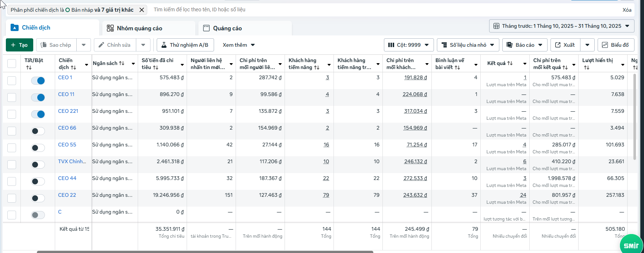The image size is (644, 253).
Task: Select all campaigns with header checkbox
Action: coord(12,64)
